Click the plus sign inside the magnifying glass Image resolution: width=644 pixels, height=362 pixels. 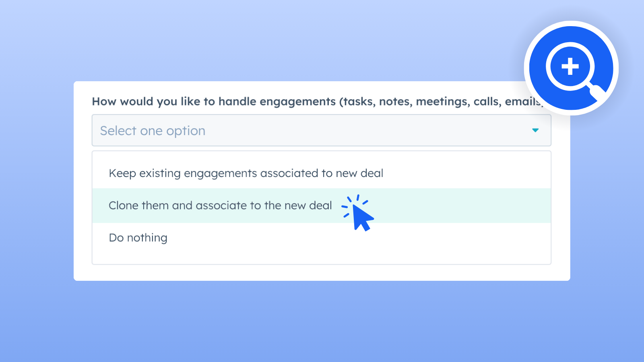click(570, 66)
